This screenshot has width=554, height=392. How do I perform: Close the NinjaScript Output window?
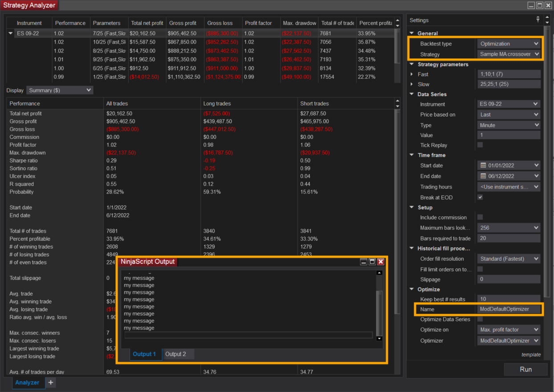coord(381,262)
